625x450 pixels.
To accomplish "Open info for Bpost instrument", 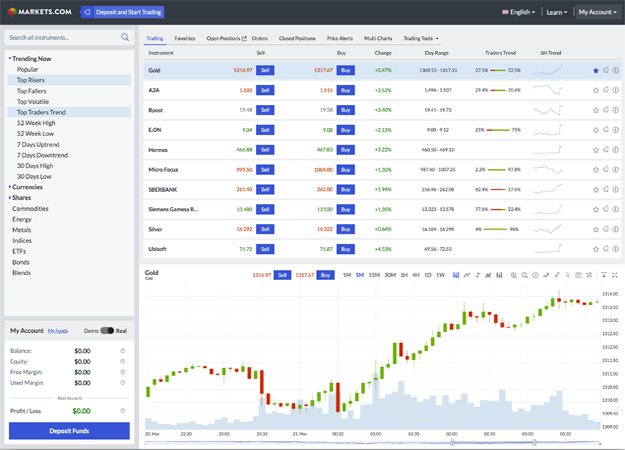I will click(x=615, y=110).
